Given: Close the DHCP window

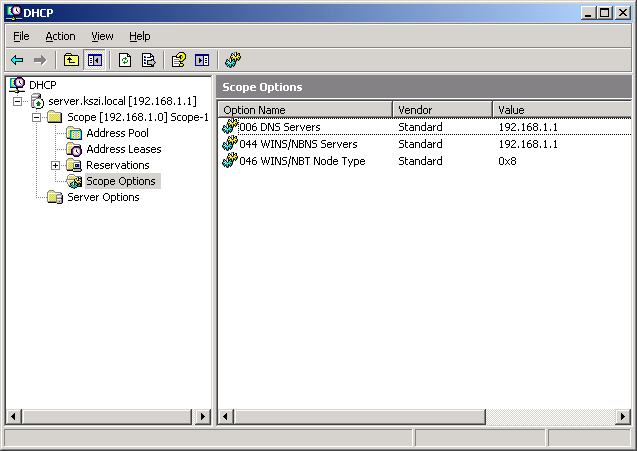Looking at the screenshot, I should (x=623, y=13).
